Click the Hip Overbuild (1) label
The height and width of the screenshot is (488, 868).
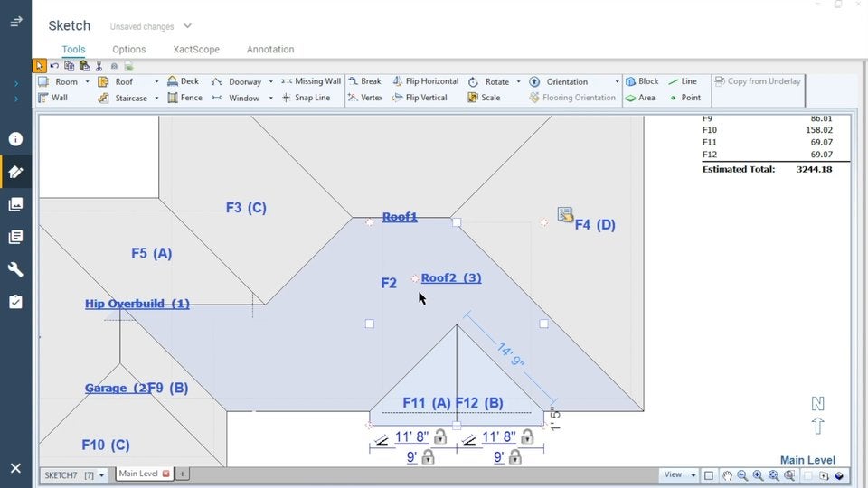pos(137,304)
